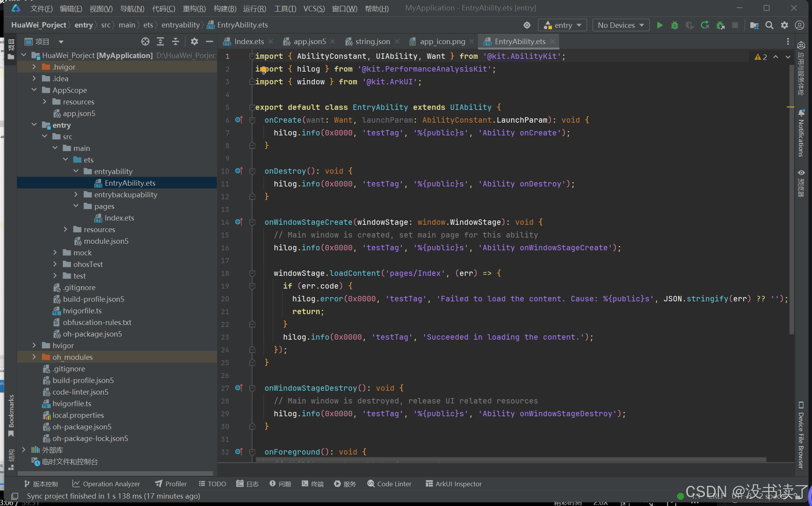The height and width of the screenshot is (506, 812).
Task: Open the 构建(B) build menu
Action: (x=225, y=9)
